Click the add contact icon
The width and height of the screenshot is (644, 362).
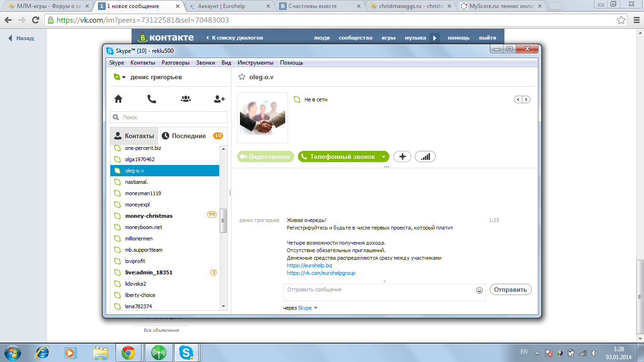[219, 99]
